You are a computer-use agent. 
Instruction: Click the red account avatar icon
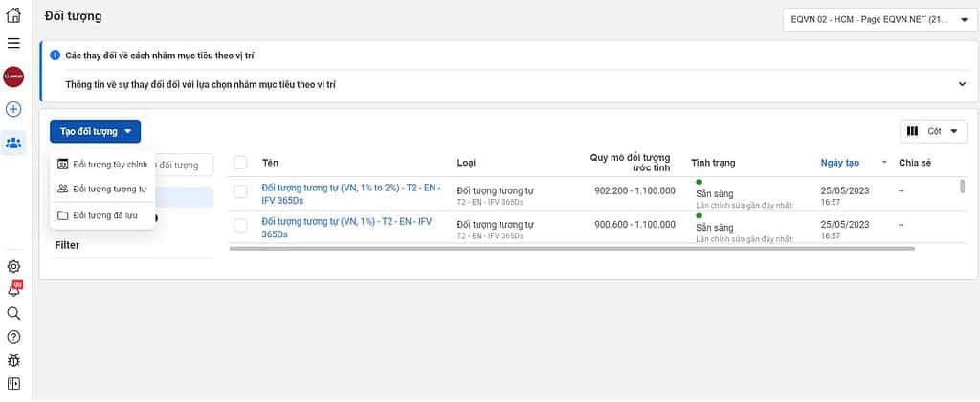(13, 77)
